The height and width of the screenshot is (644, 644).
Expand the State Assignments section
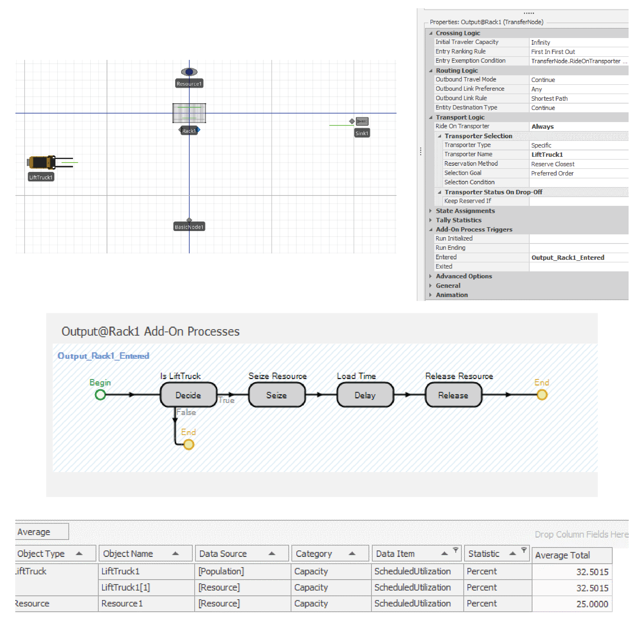pos(431,211)
